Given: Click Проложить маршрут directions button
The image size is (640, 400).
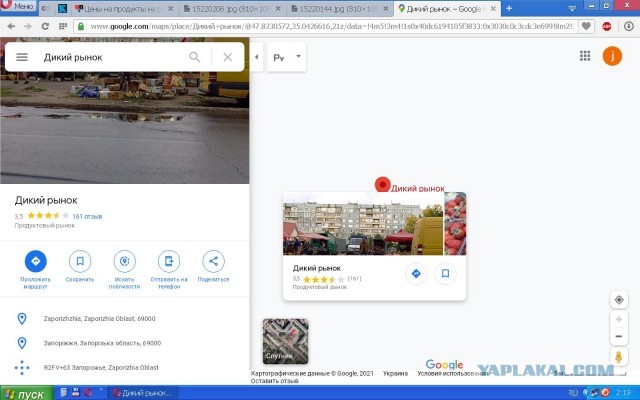Looking at the screenshot, I should 36,269.
